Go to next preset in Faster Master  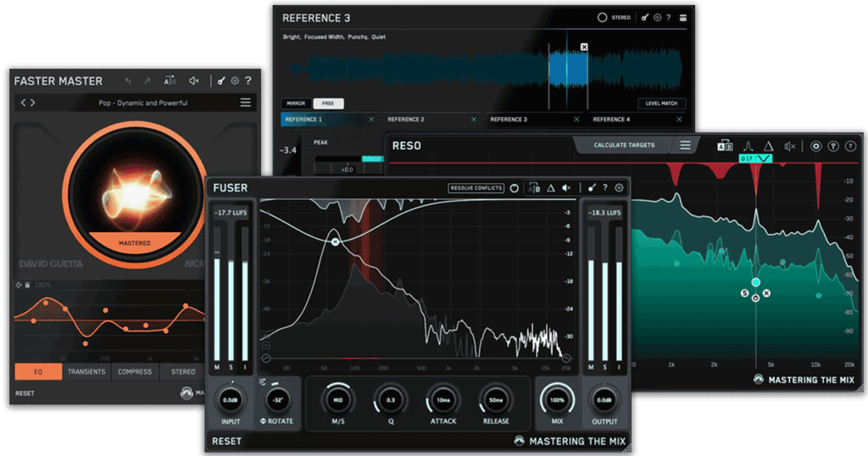coord(33,103)
